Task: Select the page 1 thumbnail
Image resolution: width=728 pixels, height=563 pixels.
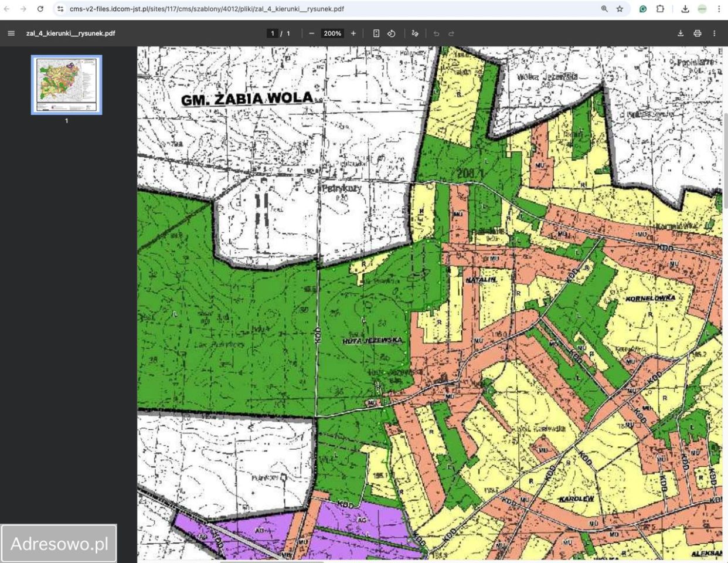Action: pos(66,85)
